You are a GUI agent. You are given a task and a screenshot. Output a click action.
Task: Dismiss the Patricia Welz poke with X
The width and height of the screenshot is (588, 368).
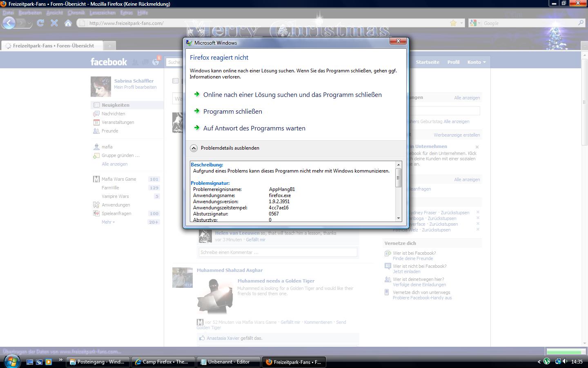(478, 229)
